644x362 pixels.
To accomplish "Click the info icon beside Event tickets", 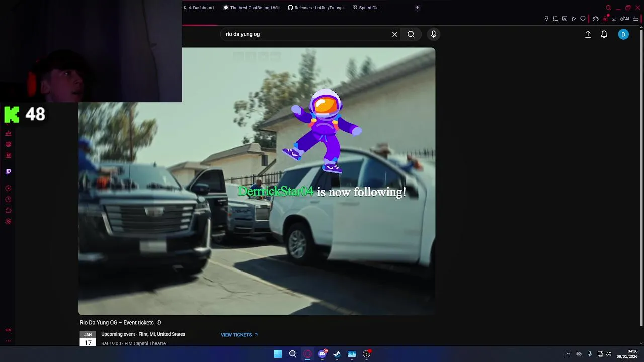I will click(159, 323).
